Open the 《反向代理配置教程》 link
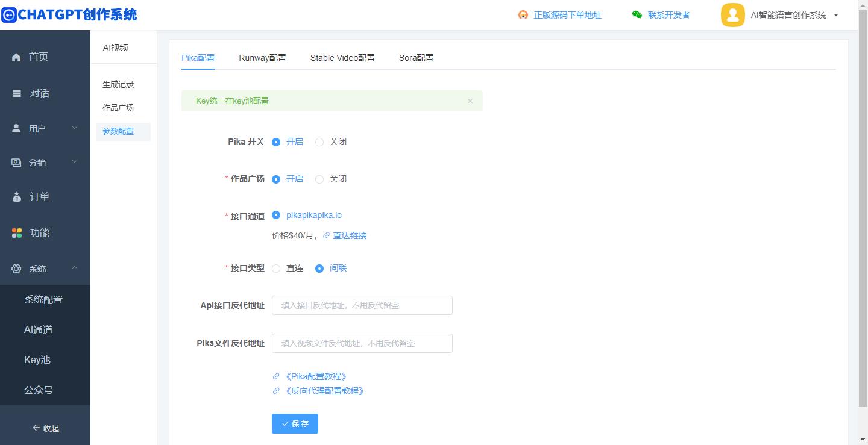Viewport: 868px width, 445px height. (324, 391)
